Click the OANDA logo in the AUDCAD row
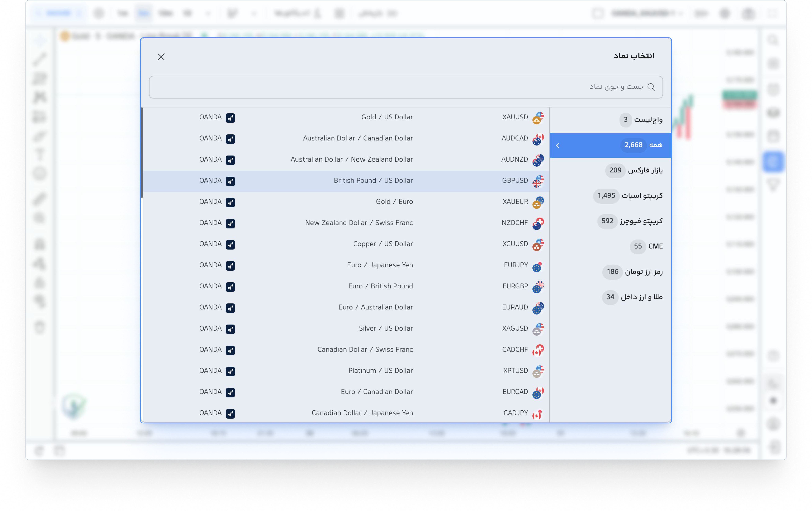The height and width of the screenshot is (511, 812). [x=230, y=139]
